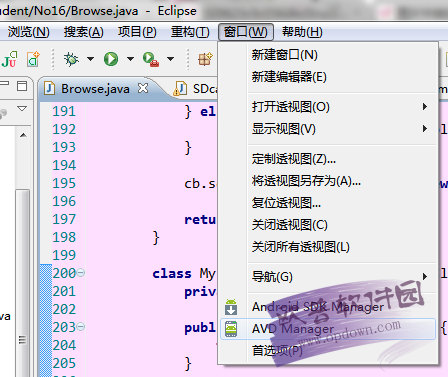Open AVD Manager from menu
Screen dimensions: 448x377
(x=328, y=329)
